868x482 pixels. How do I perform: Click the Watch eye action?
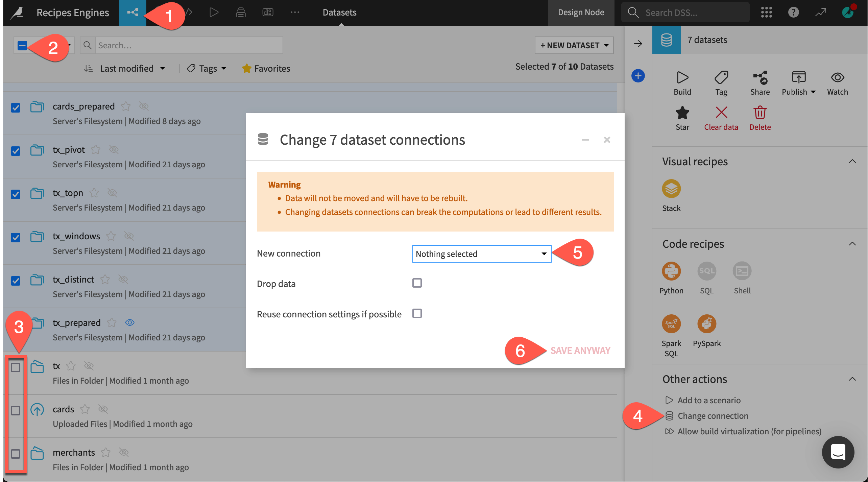coord(837,77)
